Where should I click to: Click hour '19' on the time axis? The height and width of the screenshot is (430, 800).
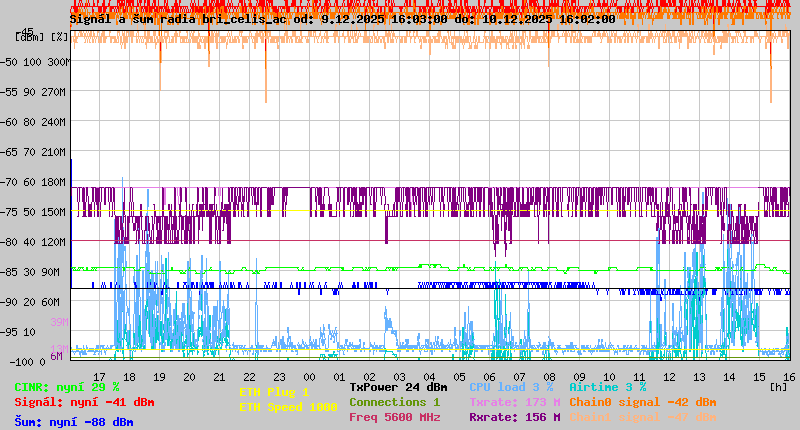click(159, 377)
